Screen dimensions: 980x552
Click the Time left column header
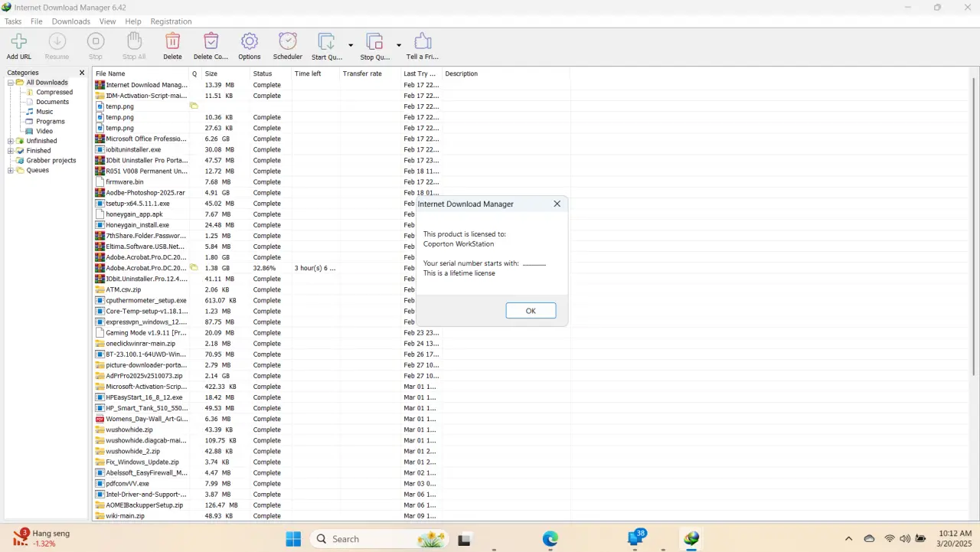click(315, 73)
